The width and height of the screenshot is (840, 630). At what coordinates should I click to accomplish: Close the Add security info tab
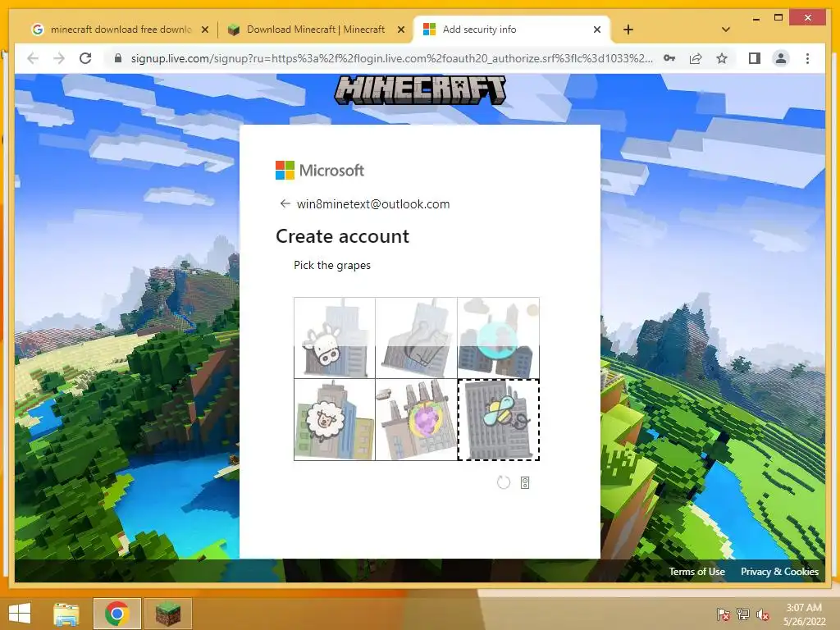click(x=597, y=30)
